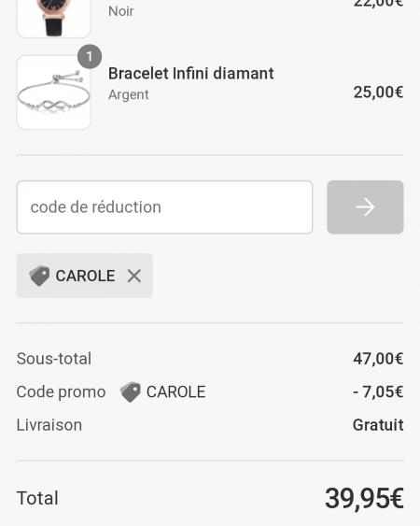Image resolution: width=420 pixels, height=526 pixels.
Task: Click the Noir variant label
Action: (121, 11)
